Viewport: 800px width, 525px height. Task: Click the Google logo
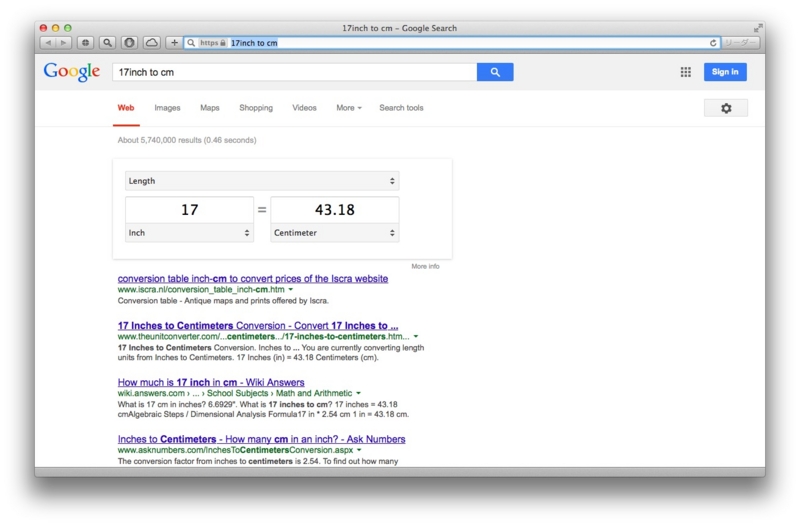(x=71, y=71)
